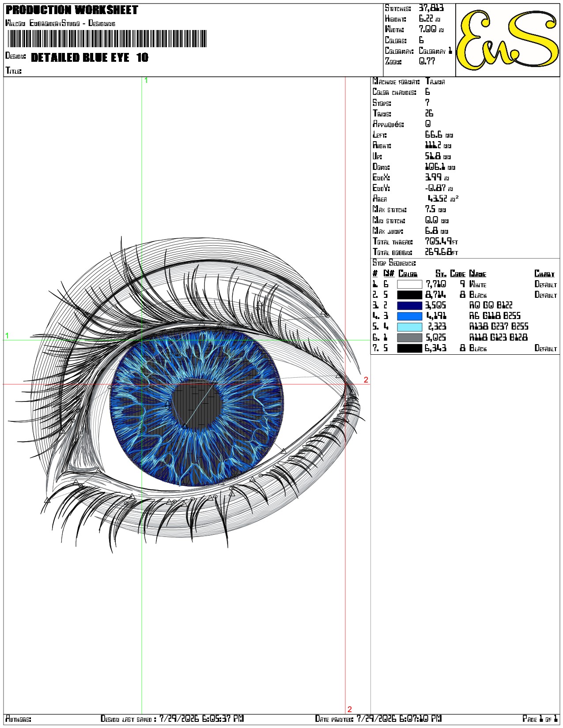Click the Max jump value 6.8 mm
Viewport: 563px width, 728px height.
click(x=437, y=231)
